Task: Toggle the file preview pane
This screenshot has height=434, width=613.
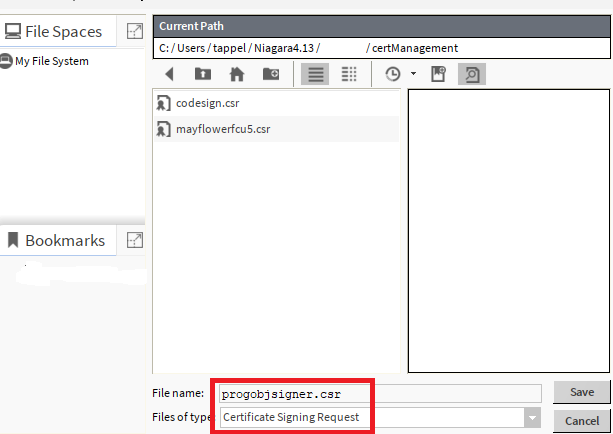Action: pos(471,74)
